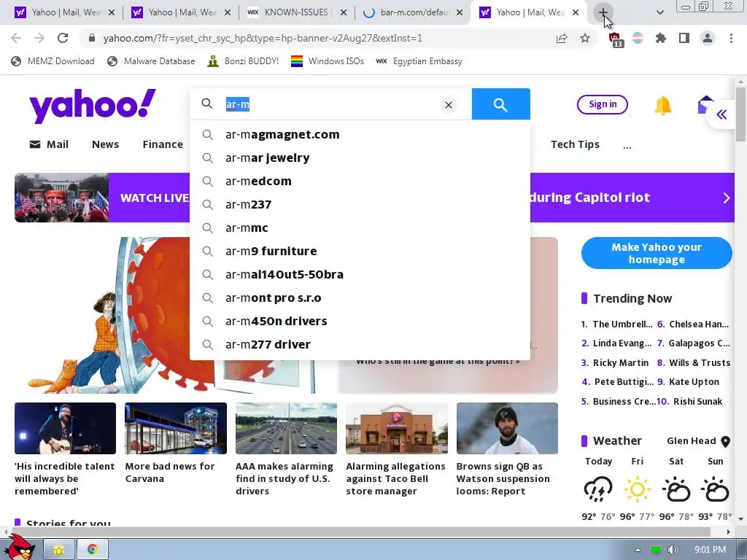Open Chrome three-dot menu

[731, 38]
